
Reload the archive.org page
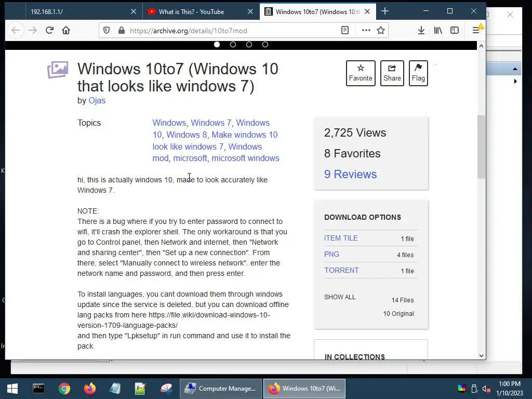tap(49, 31)
